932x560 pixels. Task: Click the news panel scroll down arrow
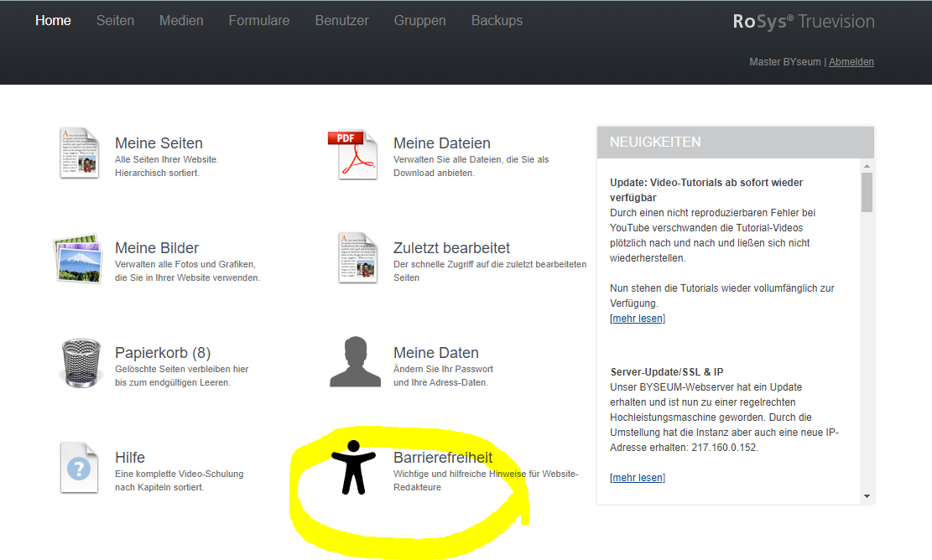[x=867, y=496]
